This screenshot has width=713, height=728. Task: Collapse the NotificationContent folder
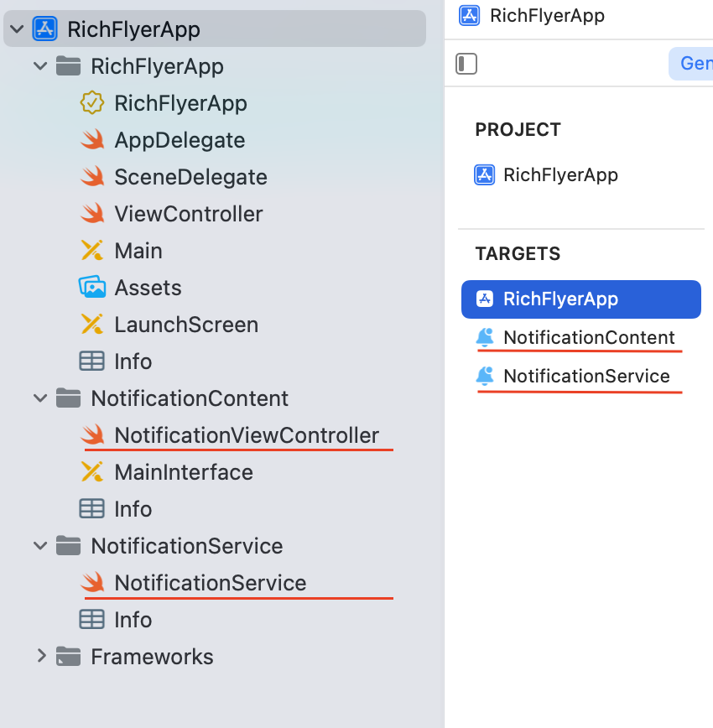40,398
